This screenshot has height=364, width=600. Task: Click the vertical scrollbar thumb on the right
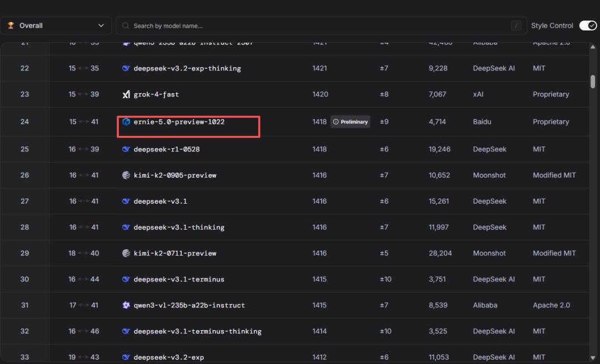pyautogui.click(x=593, y=82)
